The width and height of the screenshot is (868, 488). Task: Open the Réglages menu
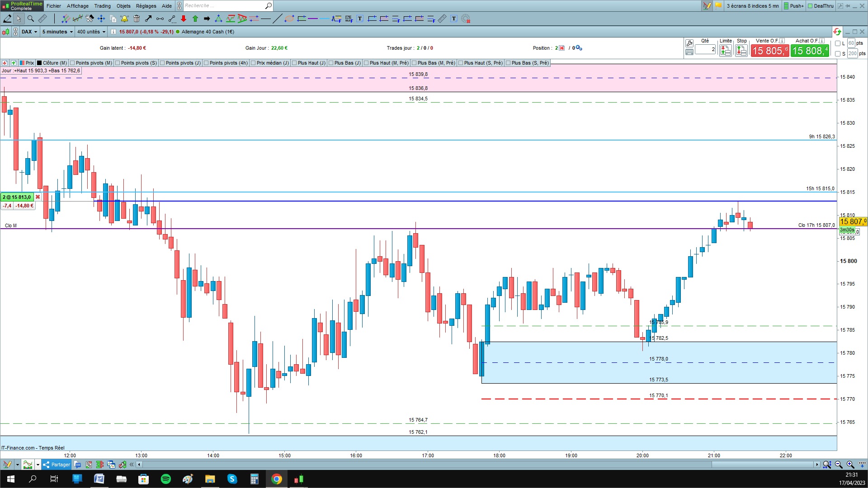click(146, 6)
